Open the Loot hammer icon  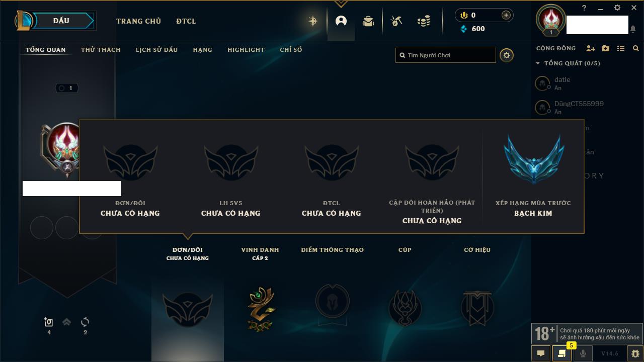(396, 21)
